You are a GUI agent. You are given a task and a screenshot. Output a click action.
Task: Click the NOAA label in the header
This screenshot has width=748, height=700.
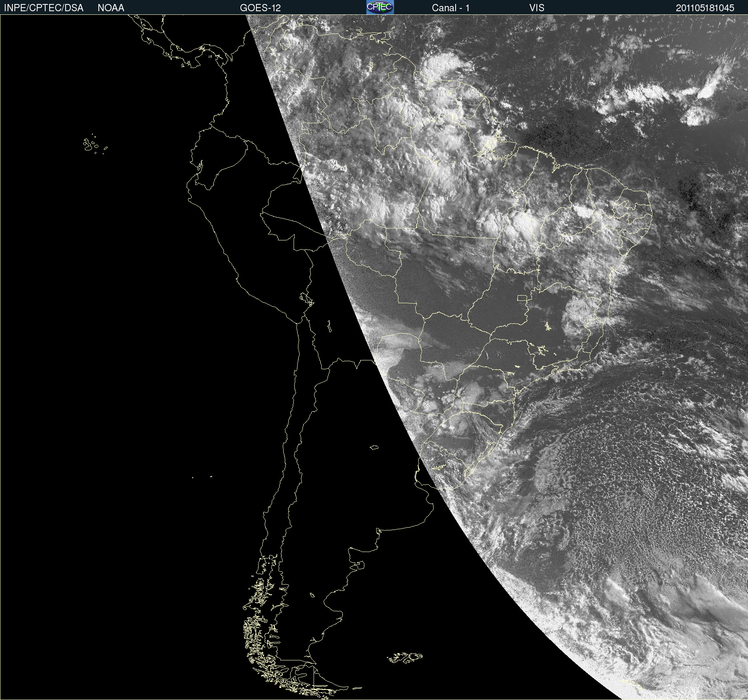[x=111, y=8]
